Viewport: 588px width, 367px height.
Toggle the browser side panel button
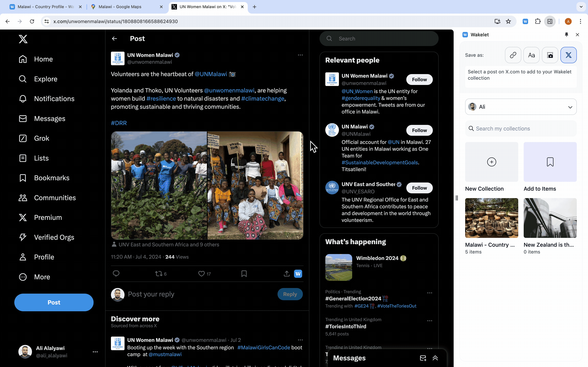coord(550,21)
